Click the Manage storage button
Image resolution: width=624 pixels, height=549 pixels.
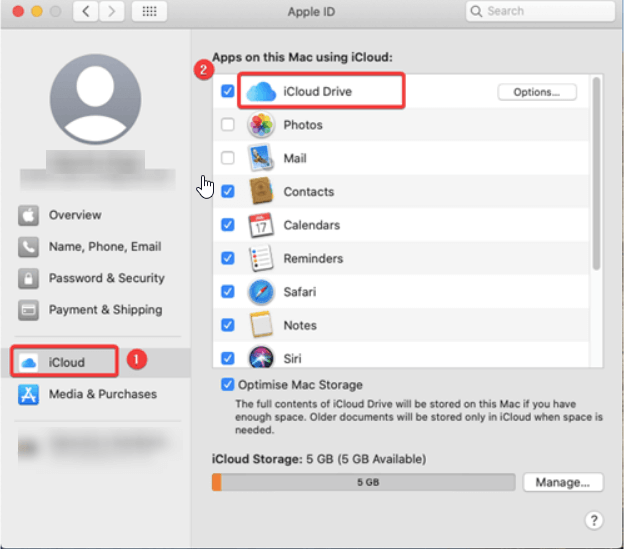tap(563, 482)
